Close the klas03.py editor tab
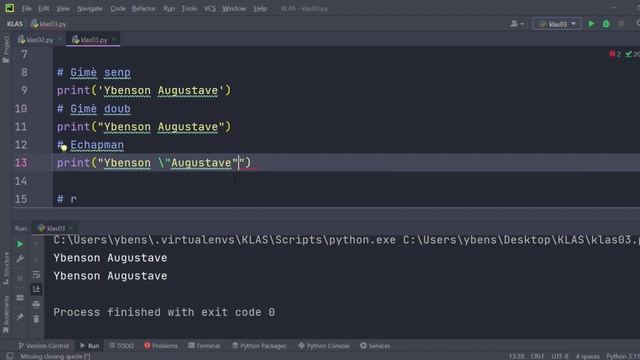The height and width of the screenshot is (360, 640). (114, 39)
